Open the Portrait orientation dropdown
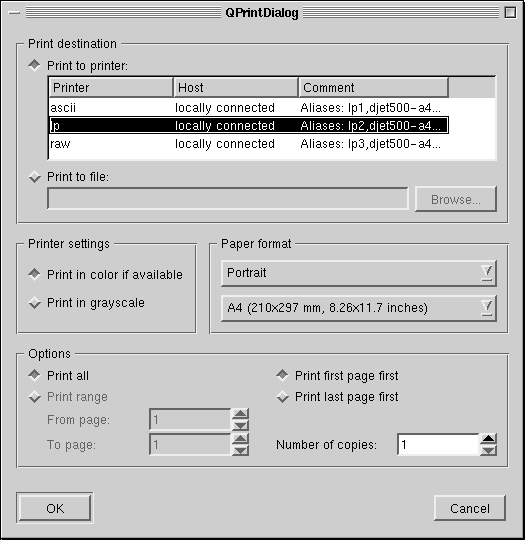Image resolution: width=525 pixels, height=540 pixels. (x=359, y=273)
